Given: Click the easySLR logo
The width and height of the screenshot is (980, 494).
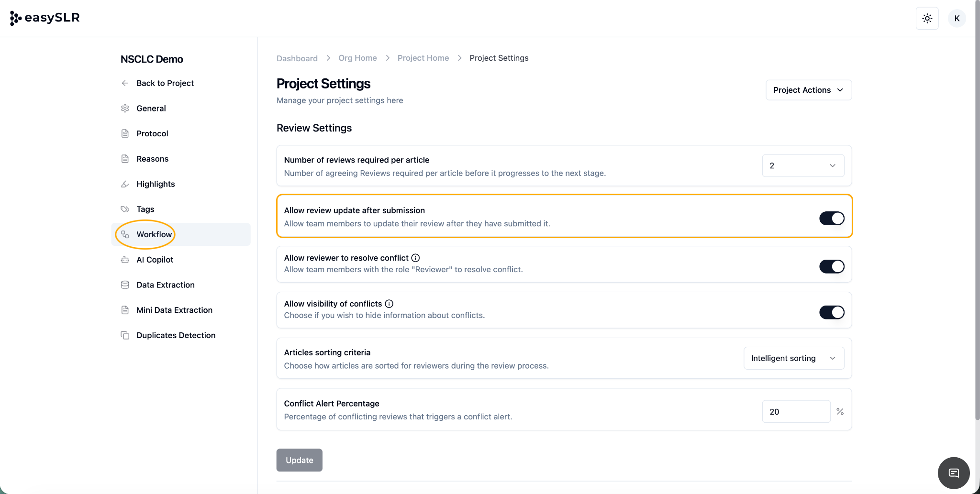Looking at the screenshot, I should click(45, 18).
